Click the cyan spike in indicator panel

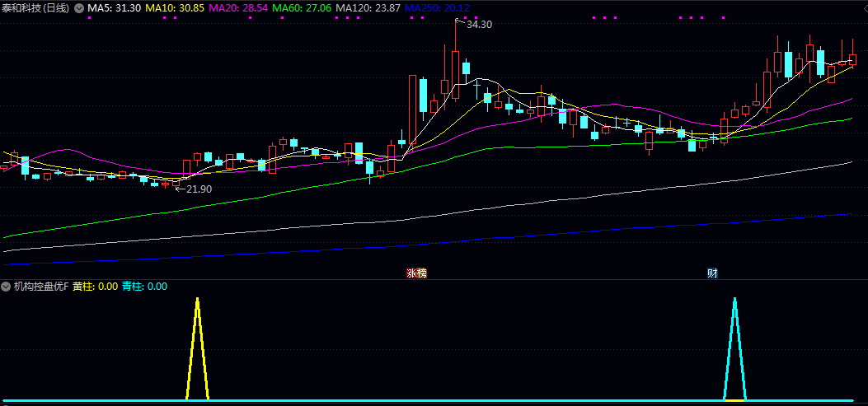pos(734,346)
